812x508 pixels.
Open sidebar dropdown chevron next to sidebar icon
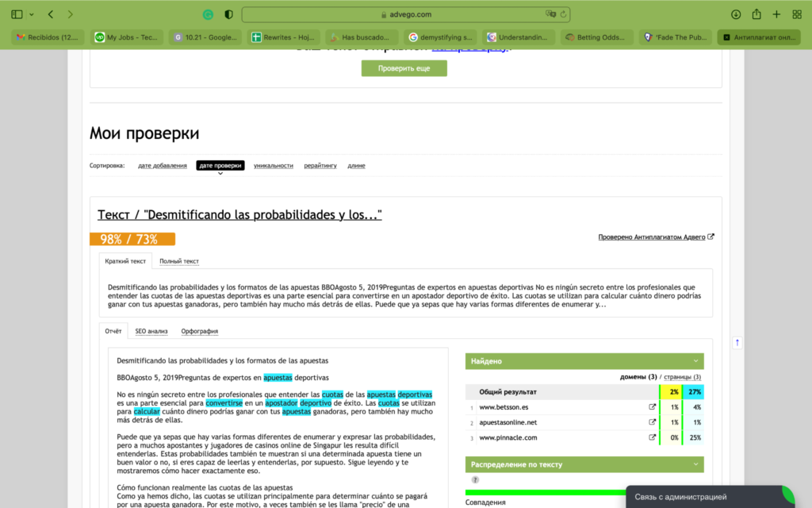[x=32, y=14]
